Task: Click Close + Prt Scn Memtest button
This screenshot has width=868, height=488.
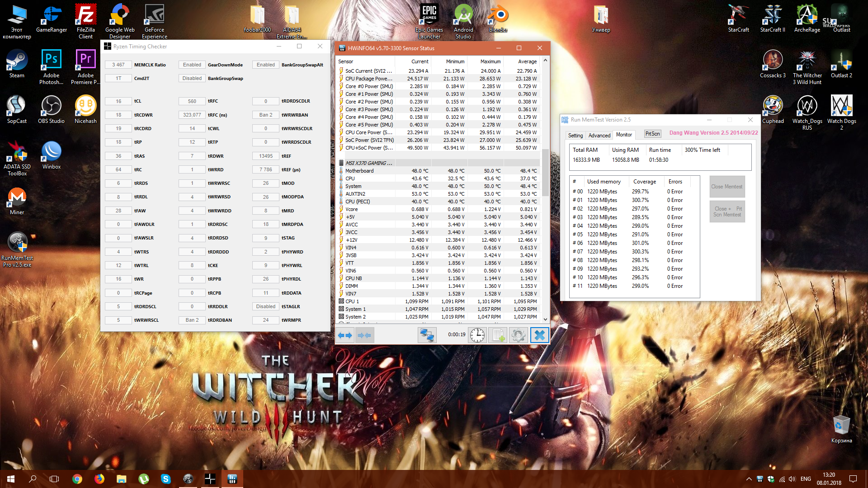Action: [726, 211]
